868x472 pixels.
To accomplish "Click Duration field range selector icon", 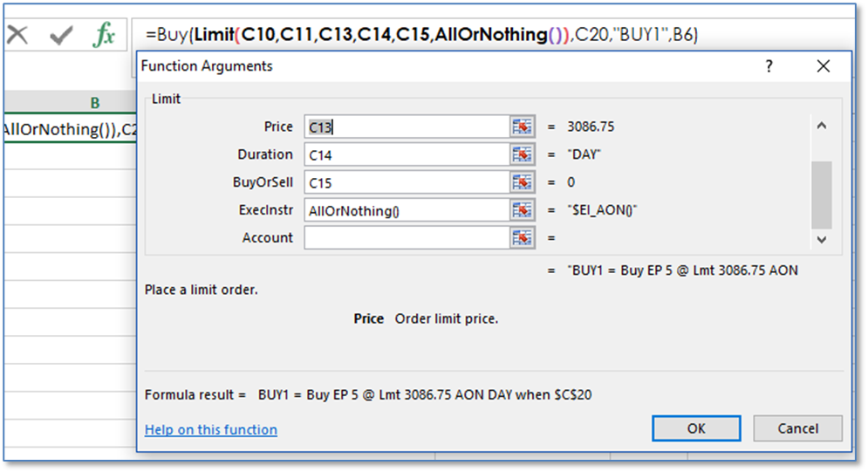I will 522,154.
